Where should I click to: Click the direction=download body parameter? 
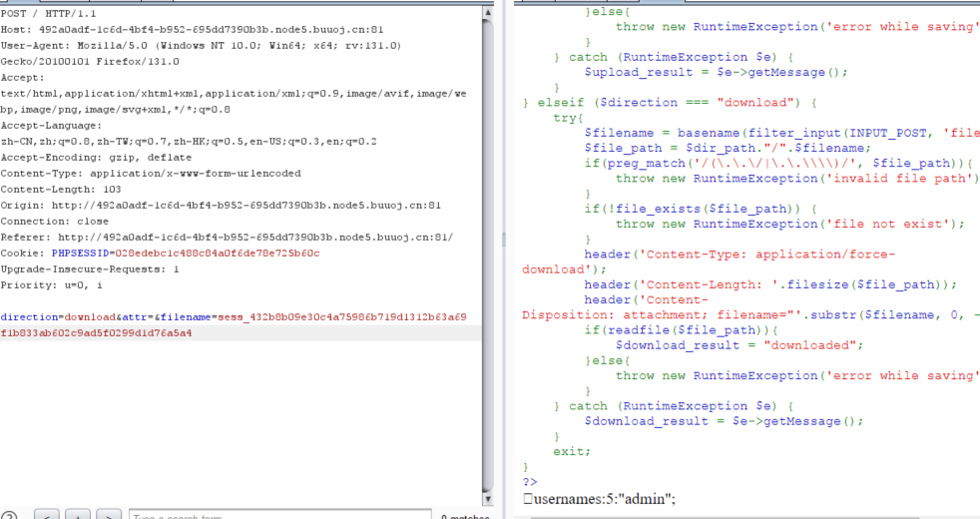[x=58, y=317]
